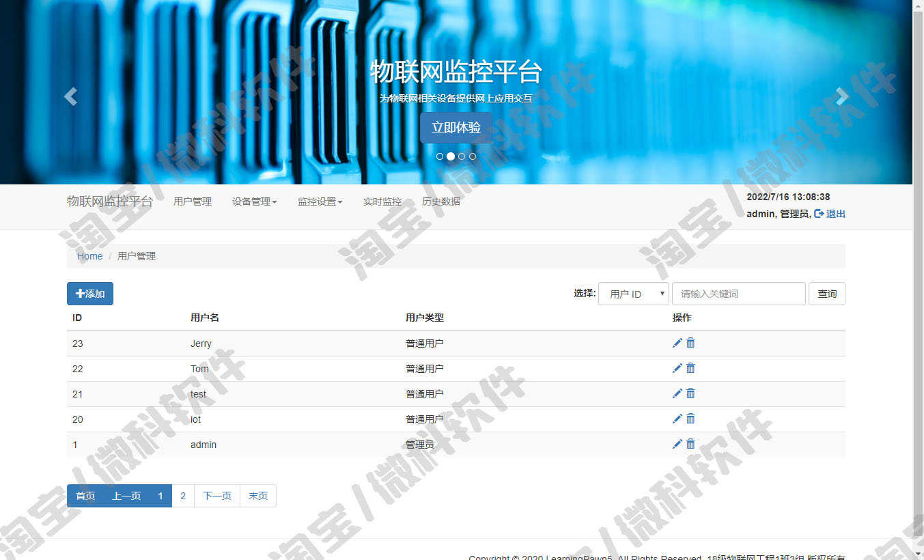Click the 查询 search button

[827, 294]
